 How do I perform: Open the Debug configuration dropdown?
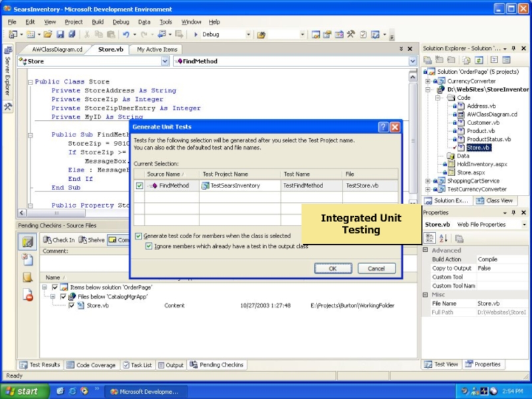(248, 35)
